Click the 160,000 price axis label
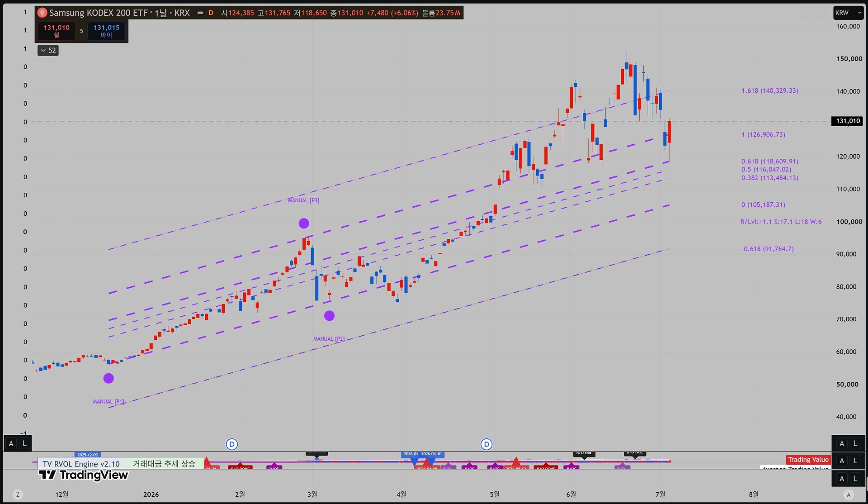868x504 pixels. [x=848, y=26]
